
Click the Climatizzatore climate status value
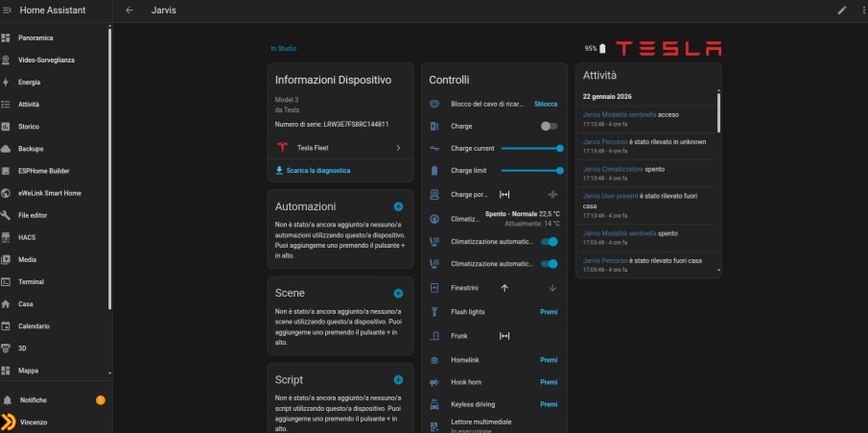(522, 219)
